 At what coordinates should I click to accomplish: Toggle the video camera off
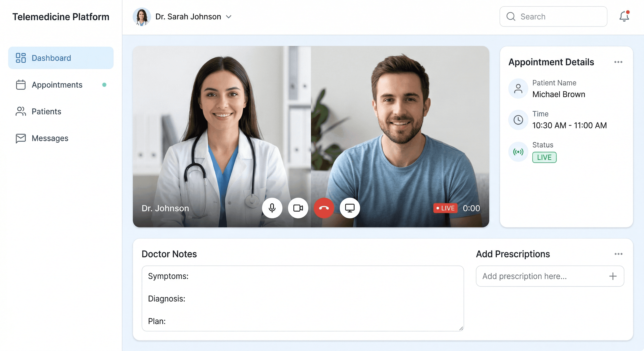(298, 208)
